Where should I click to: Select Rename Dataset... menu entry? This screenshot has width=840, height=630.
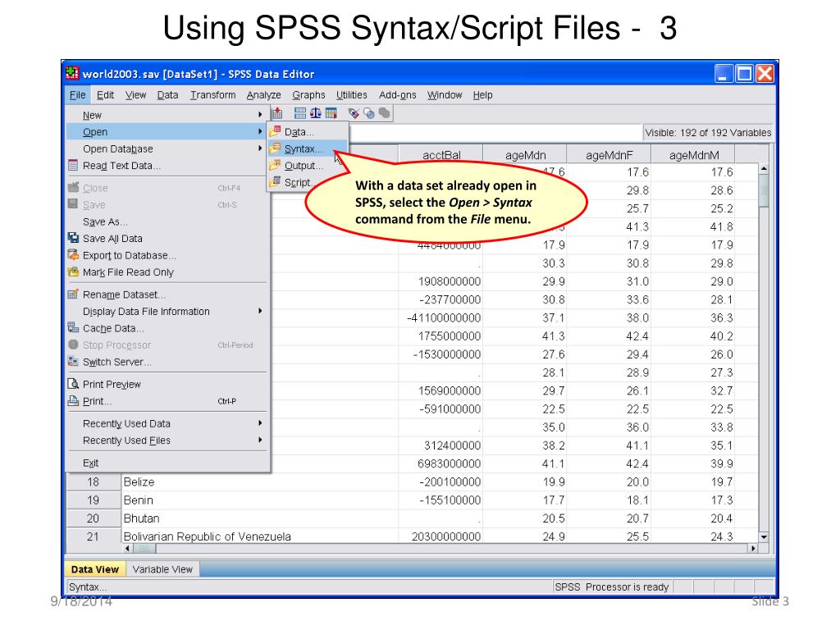[167, 294]
